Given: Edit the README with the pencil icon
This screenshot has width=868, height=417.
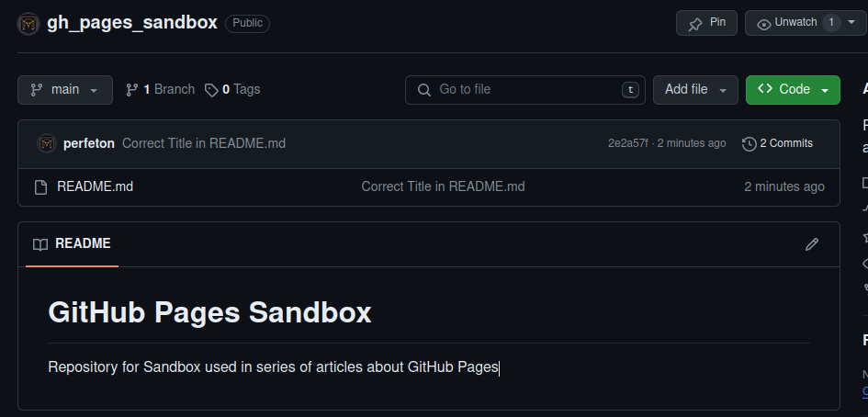Looking at the screenshot, I should [x=812, y=244].
